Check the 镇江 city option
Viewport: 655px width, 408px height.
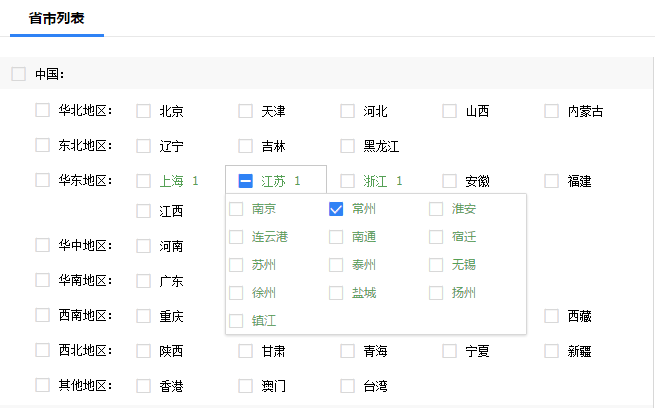click(236, 321)
